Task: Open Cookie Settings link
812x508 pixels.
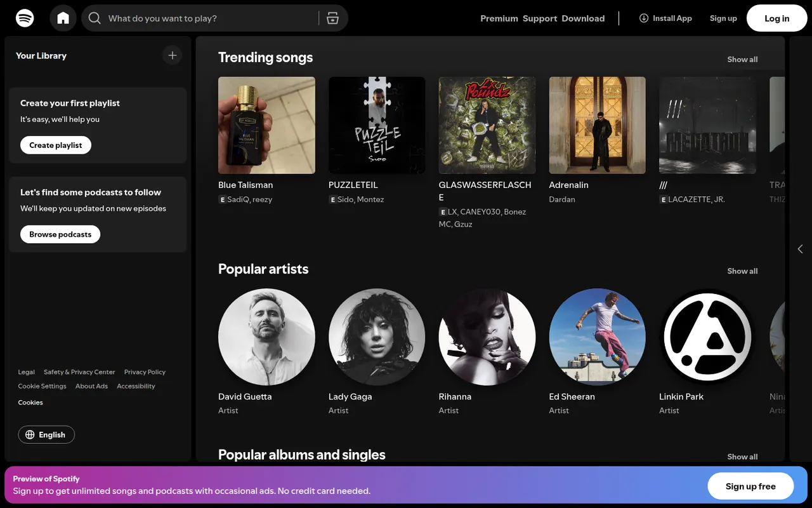Action: coord(42,386)
